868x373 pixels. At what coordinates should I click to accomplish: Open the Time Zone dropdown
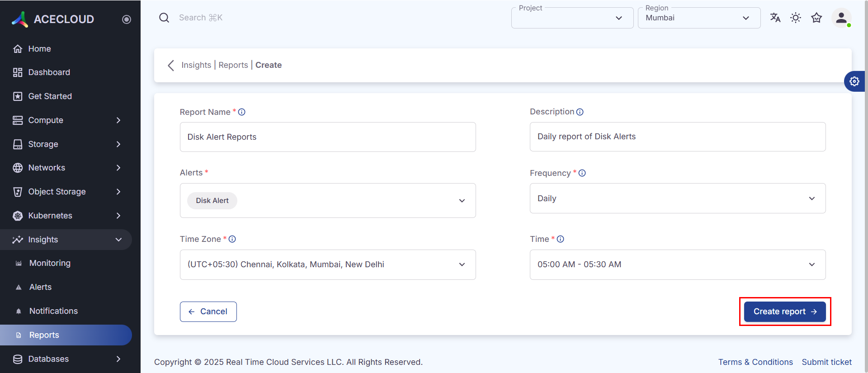[327, 264]
